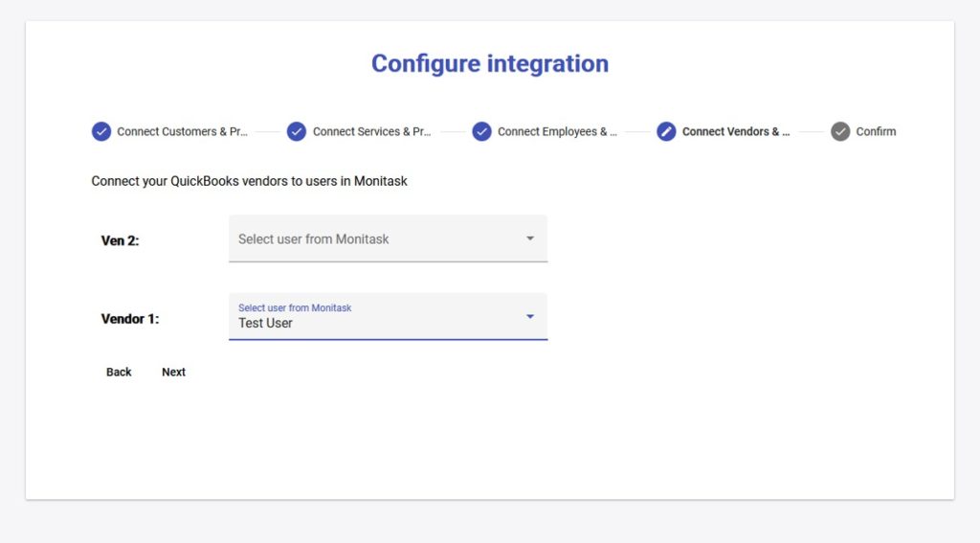Select the Connect Employees step label

point(557,132)
